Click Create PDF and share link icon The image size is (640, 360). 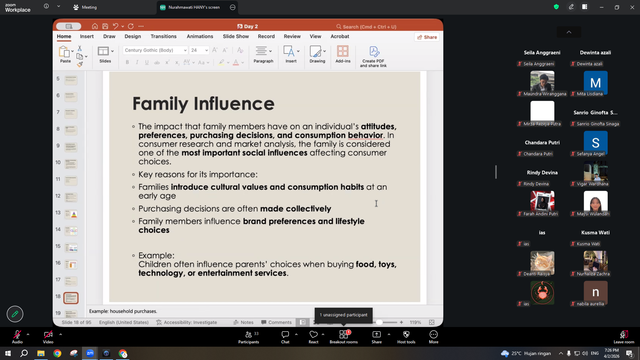[373, 51]
